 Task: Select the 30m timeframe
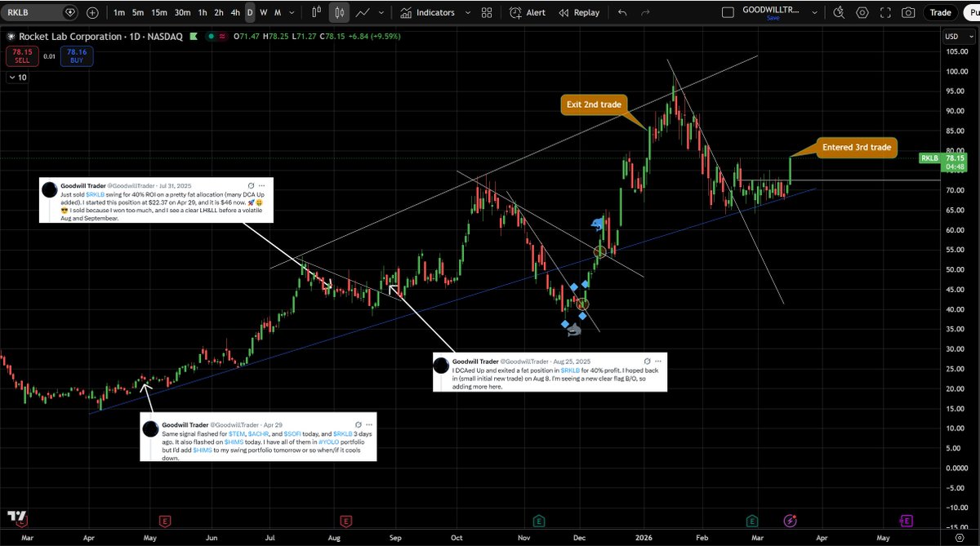[182, 12]
